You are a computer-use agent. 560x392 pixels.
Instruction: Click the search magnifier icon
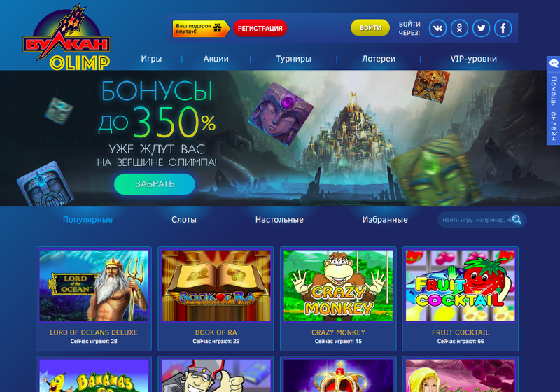[517, 220]
